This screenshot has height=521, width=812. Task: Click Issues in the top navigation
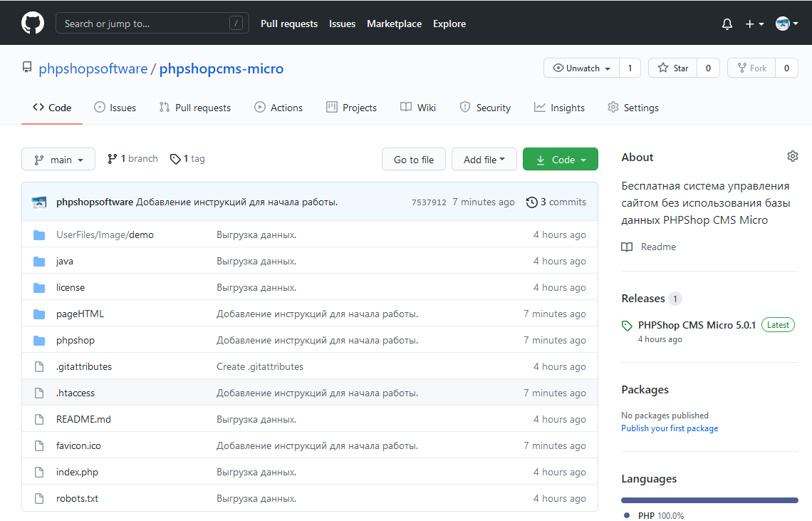(x=343, y=24)
